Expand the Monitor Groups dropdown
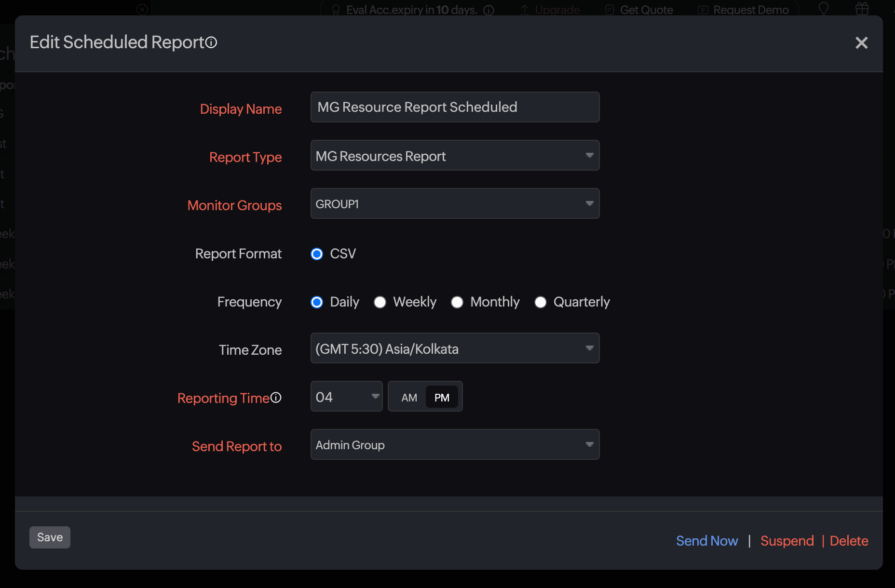Viewport: 895px width, 588px height. [455, 203]
